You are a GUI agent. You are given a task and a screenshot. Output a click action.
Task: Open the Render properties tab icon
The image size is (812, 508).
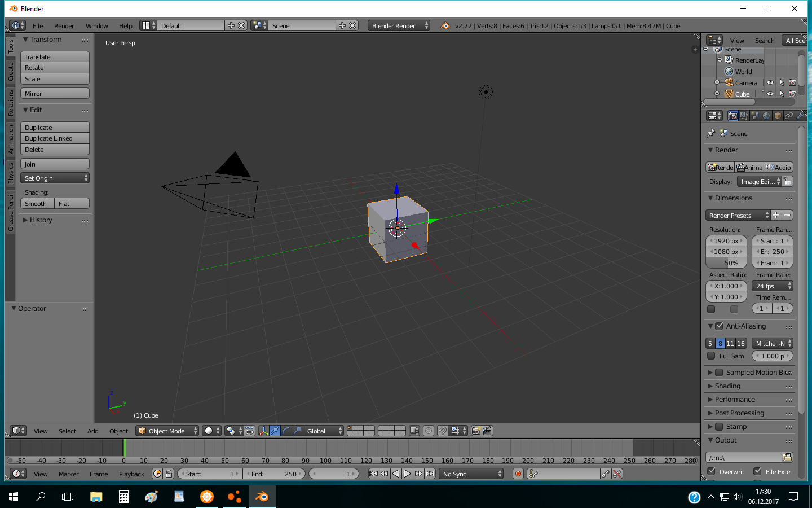732,116
